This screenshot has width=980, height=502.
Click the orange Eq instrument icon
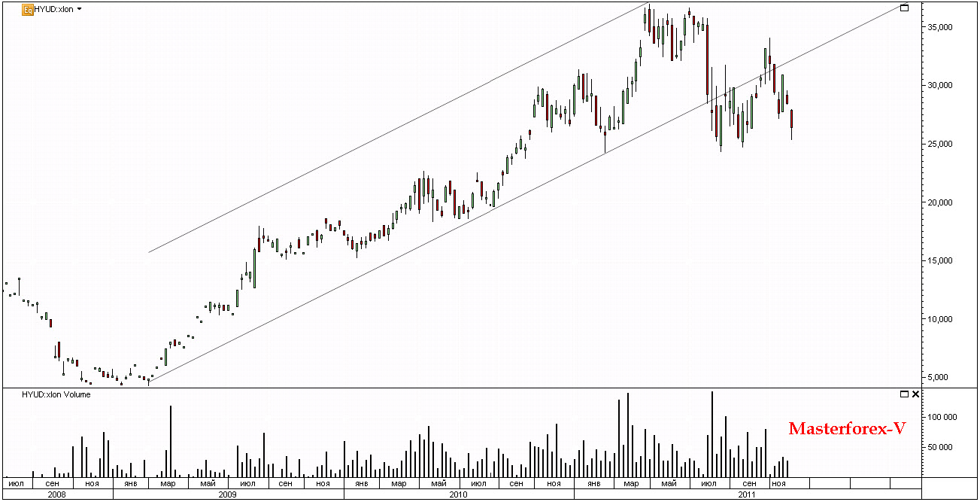[28, 10]
